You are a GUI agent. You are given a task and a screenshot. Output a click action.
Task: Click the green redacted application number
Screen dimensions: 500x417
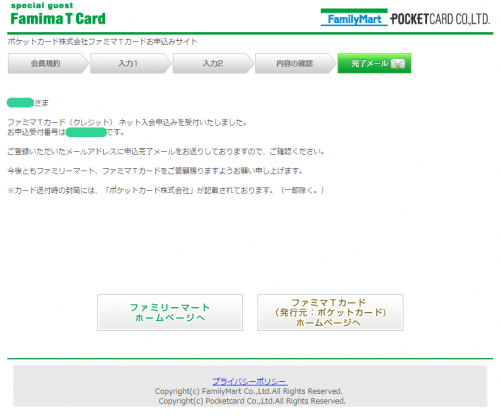point(86,132)
